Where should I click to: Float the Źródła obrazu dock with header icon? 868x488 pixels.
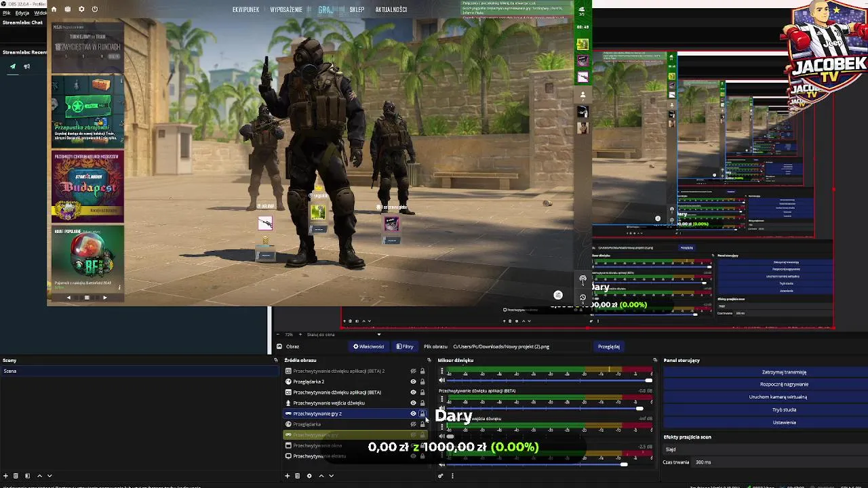tap(429, 361)
